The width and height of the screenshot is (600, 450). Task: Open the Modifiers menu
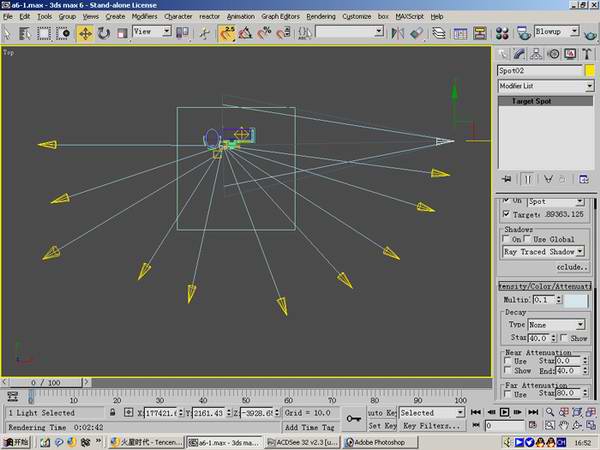(x=144, y=17)
